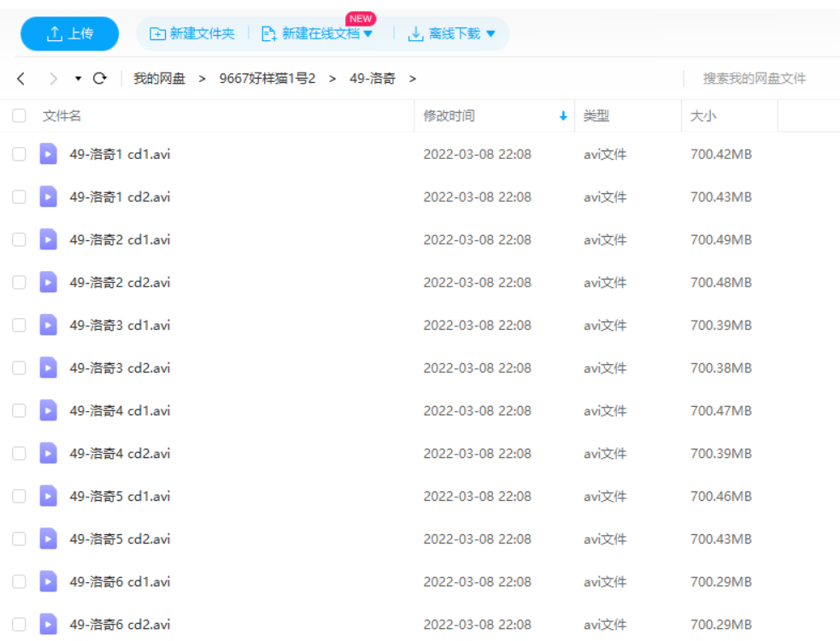This screenshot has width=840, height=641.
Task: Click the back navigation arrow
Action: [x=21, y=79]
